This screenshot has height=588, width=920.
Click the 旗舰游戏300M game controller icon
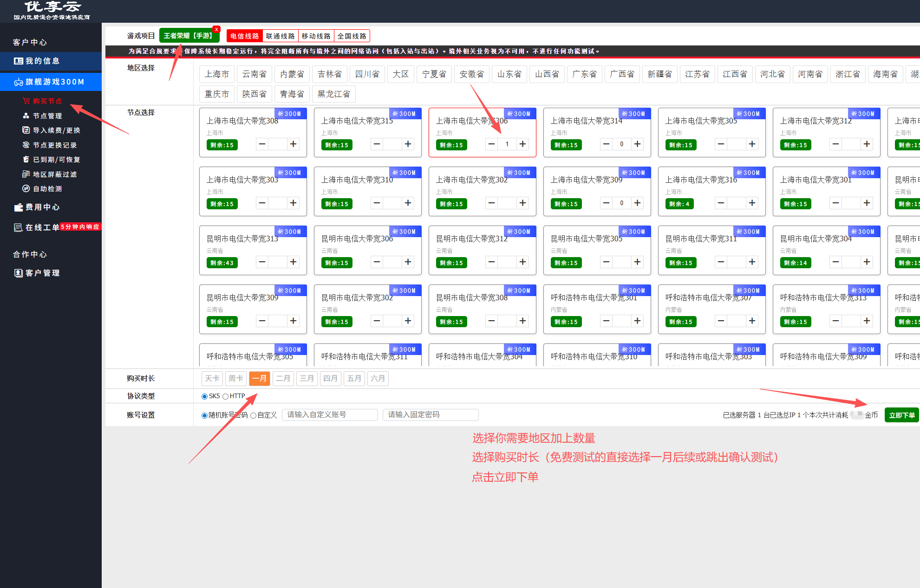point(19,82)
